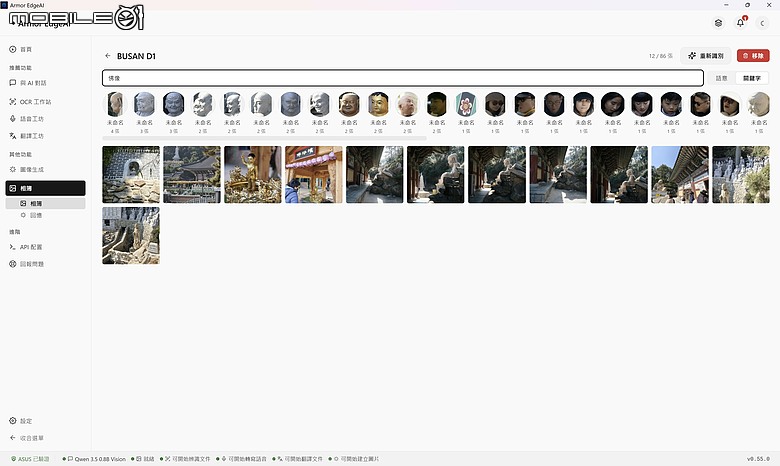Viewport: 780px width, 466px height.
Task: Go back with the arrow beside BUSAN D1
Action: [107, 56]
